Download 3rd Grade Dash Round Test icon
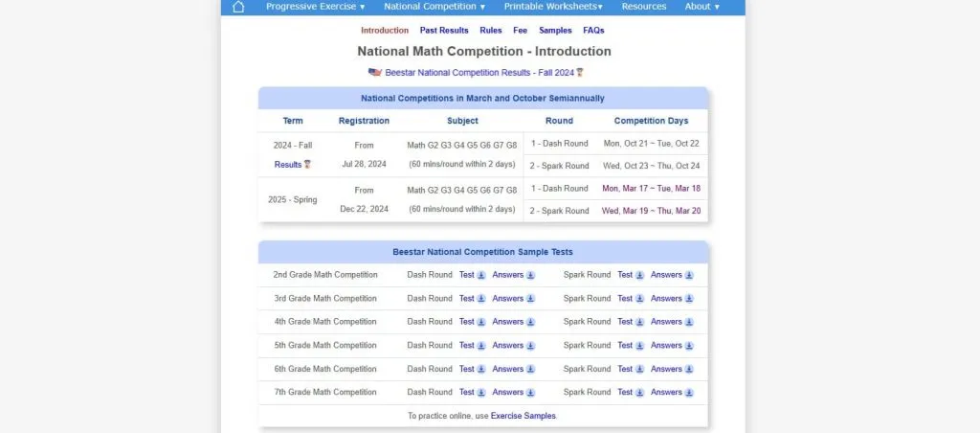The image size is (980, 433). (x=481, y=299)
